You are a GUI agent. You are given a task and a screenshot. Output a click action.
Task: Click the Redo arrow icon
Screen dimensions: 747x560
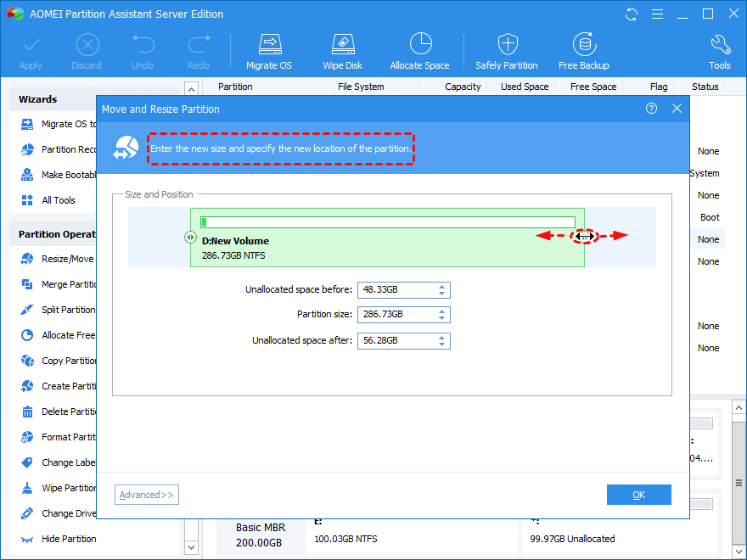199,44
